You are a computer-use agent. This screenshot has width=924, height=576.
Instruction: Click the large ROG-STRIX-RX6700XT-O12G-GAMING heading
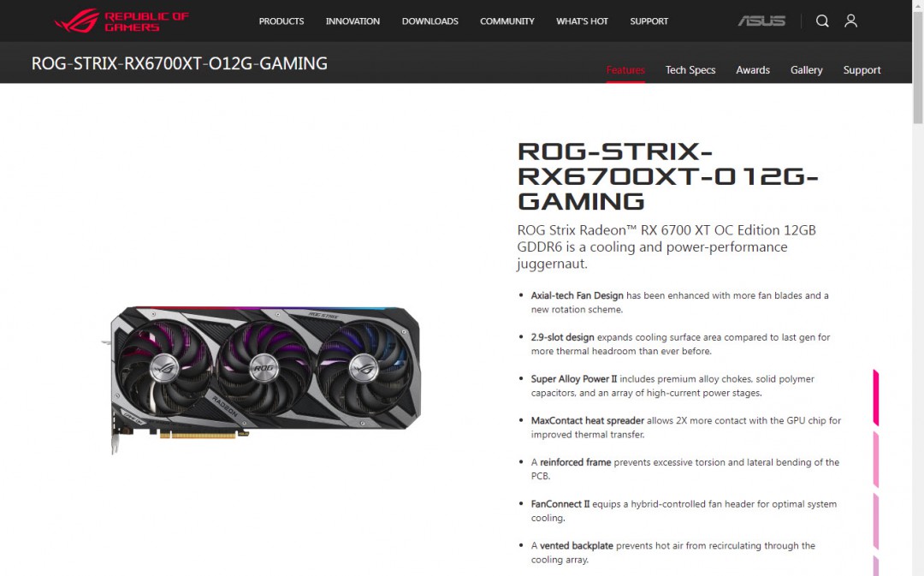point(667,176)
